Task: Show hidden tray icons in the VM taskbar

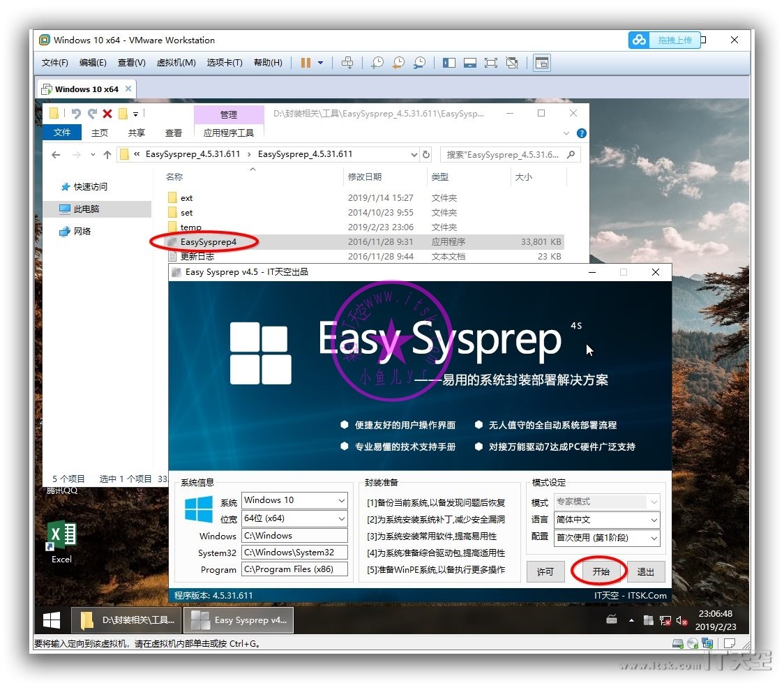Action: tap(631, 620)
